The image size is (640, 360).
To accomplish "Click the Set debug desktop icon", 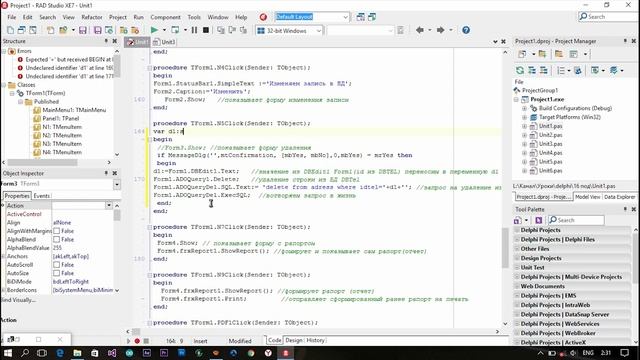I will pos(372,17).
